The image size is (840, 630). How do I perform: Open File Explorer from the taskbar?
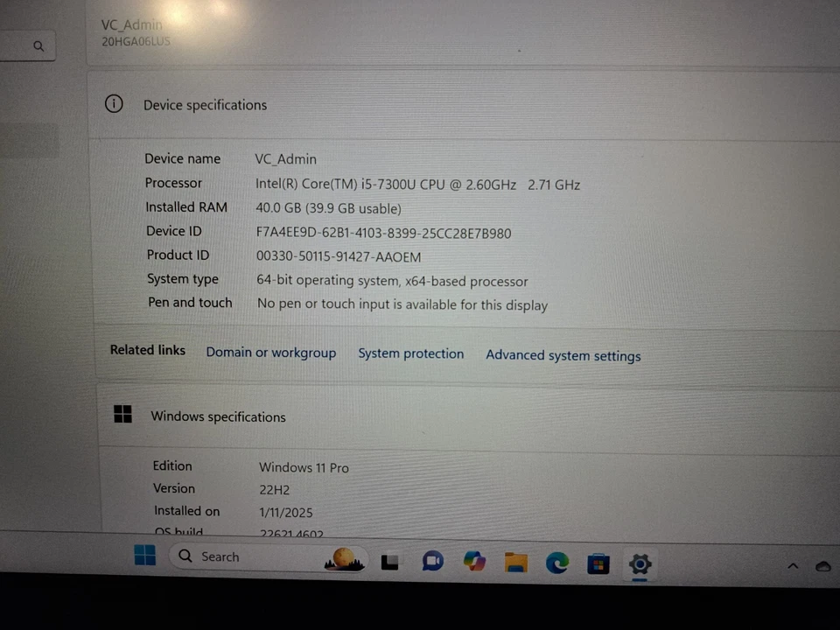click(516, 563)
